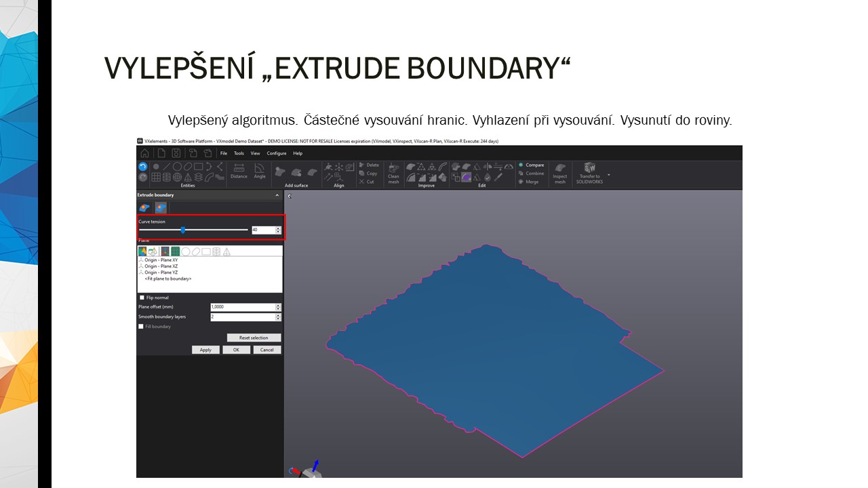Click the Clean mesh tool

point(393,173)
